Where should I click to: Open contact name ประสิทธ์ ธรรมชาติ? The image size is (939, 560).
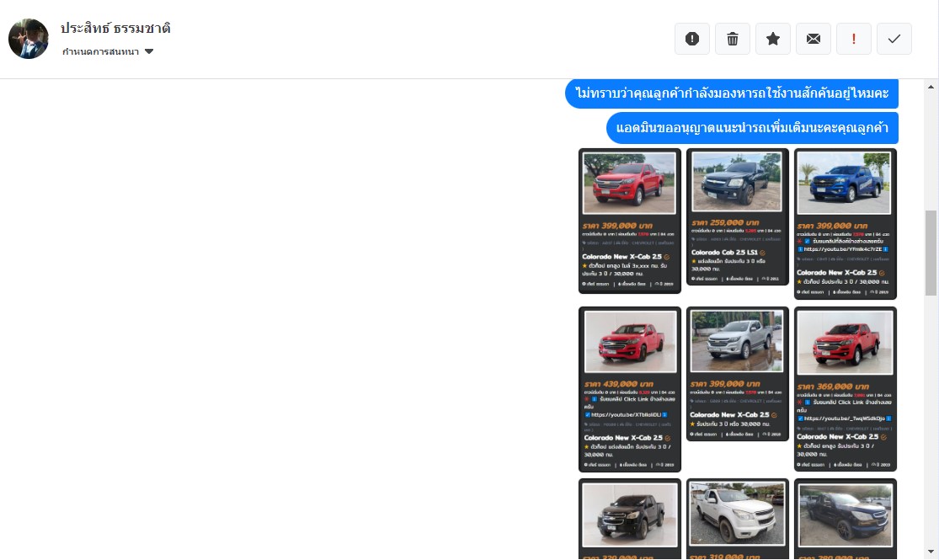coord(115,28)
